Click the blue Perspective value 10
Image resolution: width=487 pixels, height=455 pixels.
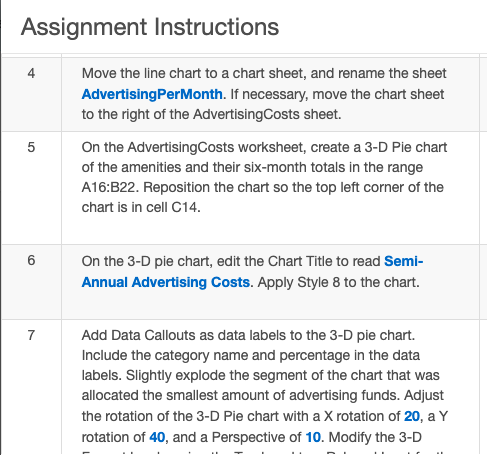(313, 437)
